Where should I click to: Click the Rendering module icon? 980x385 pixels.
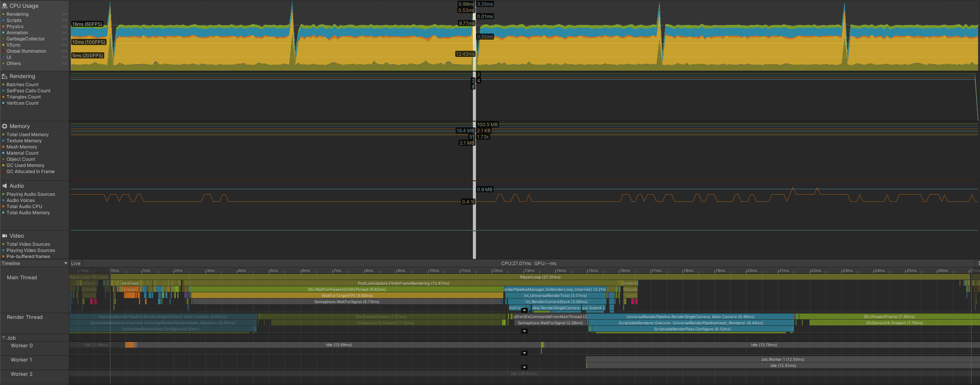click(x=5, y=76)
